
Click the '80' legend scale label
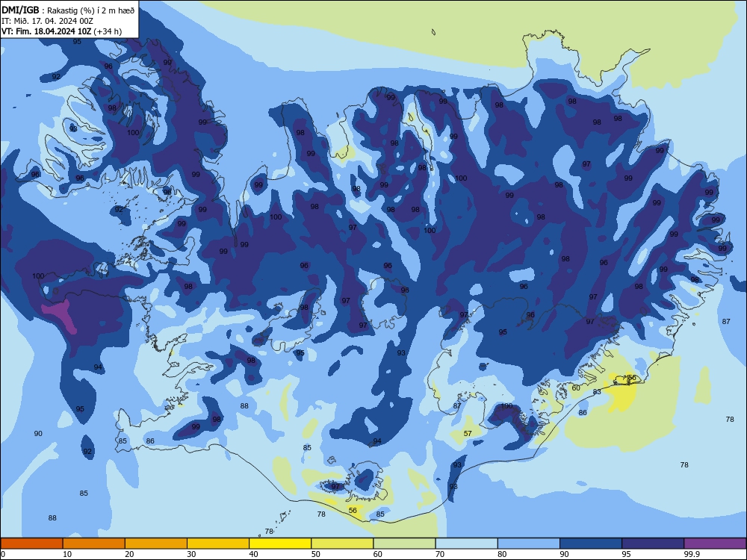point(502,554)
